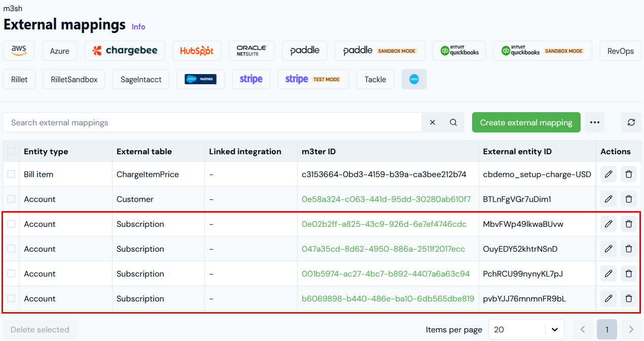Select Stripe Test Mode integration
Image resolution: width=644 pixels, height=341 pixels.
(x=313, y=79)
